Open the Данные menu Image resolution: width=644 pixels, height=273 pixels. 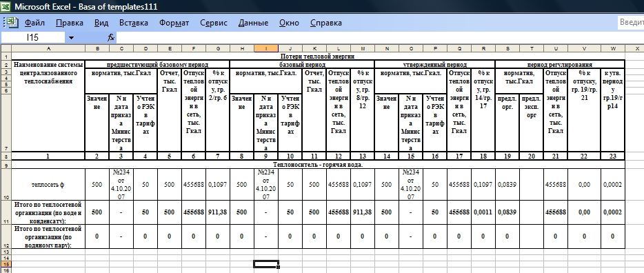click(253, 23)
